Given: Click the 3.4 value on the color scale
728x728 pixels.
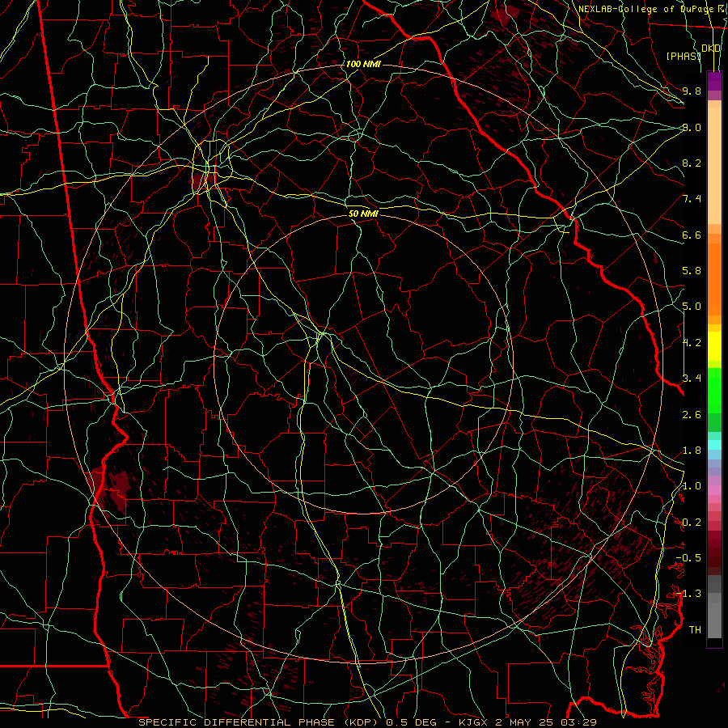Looking at the screenshot, I should tap(692, 379).
